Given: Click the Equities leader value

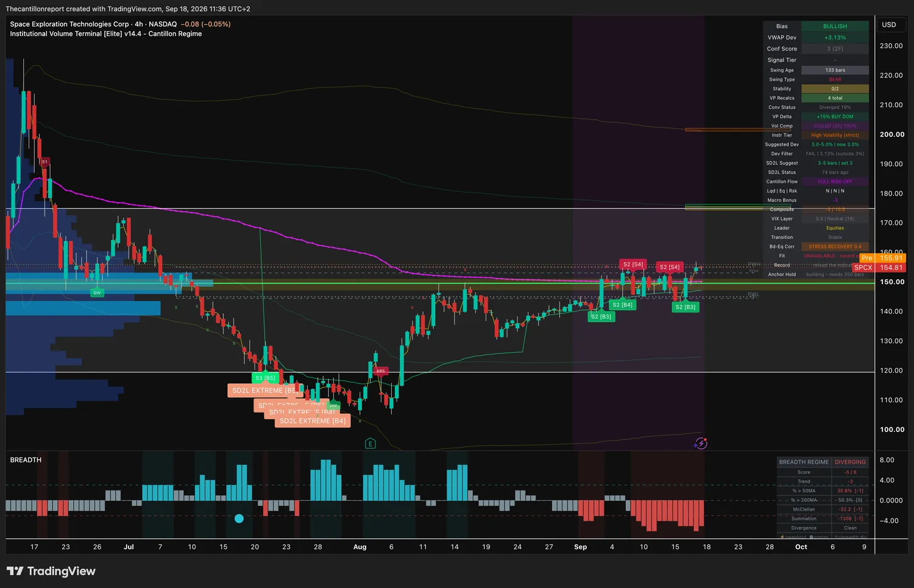Looking at the screenshot, I should 835,228.
